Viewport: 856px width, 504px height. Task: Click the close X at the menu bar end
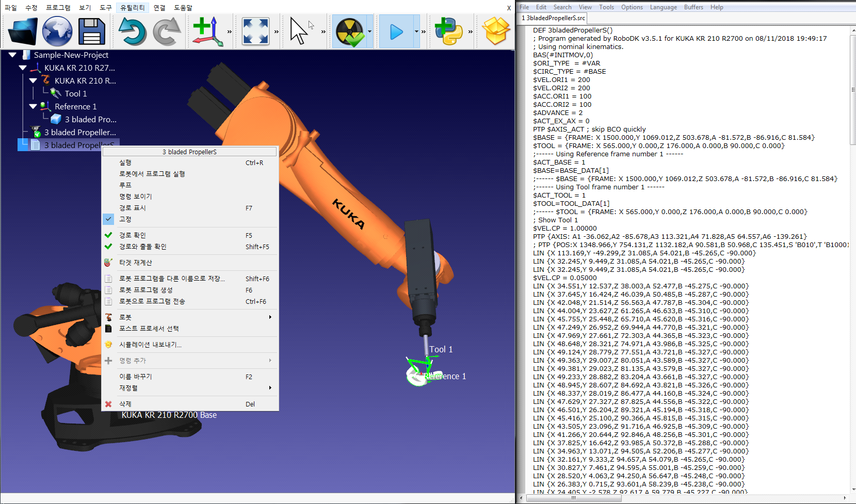(509, 8)
